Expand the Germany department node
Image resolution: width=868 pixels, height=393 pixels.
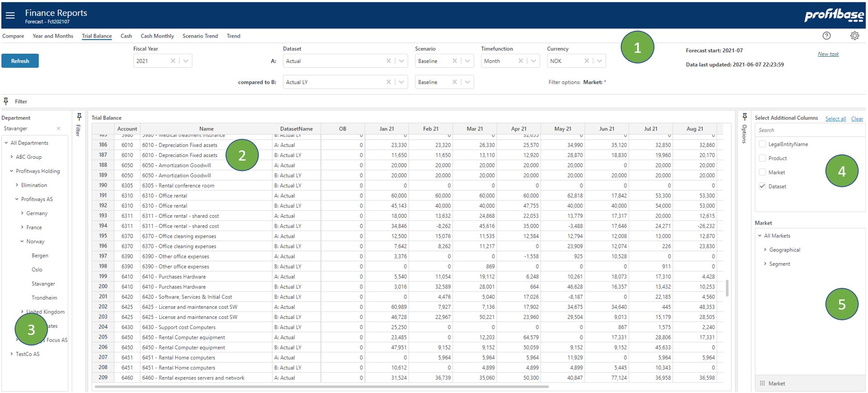[x=22, y=213]
